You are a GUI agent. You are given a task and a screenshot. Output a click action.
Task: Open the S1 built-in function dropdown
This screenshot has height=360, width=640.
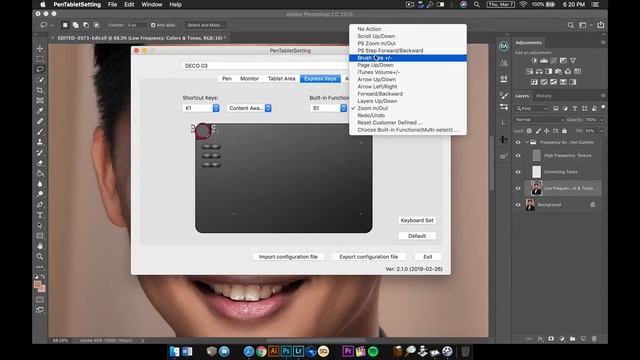click(x=329, y=108)
